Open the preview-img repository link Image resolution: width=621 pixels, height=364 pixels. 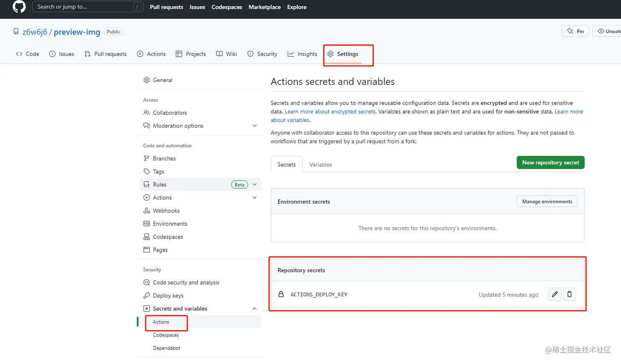77,32
